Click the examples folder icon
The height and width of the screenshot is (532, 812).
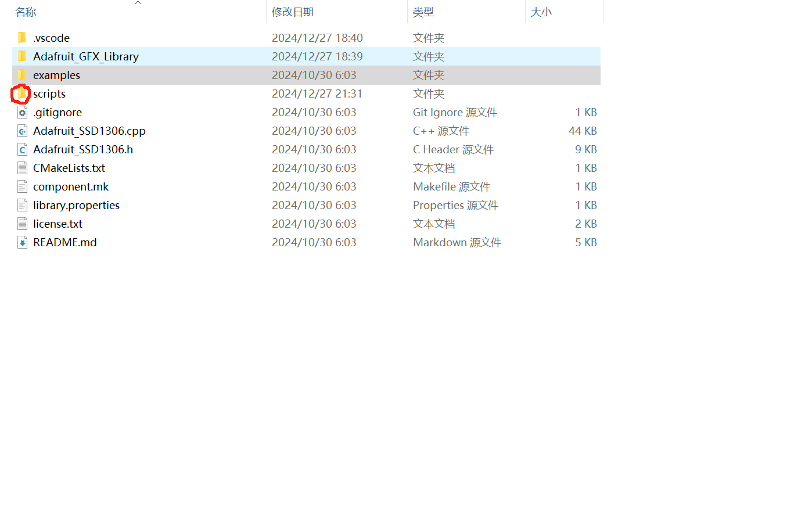(22, 75)
